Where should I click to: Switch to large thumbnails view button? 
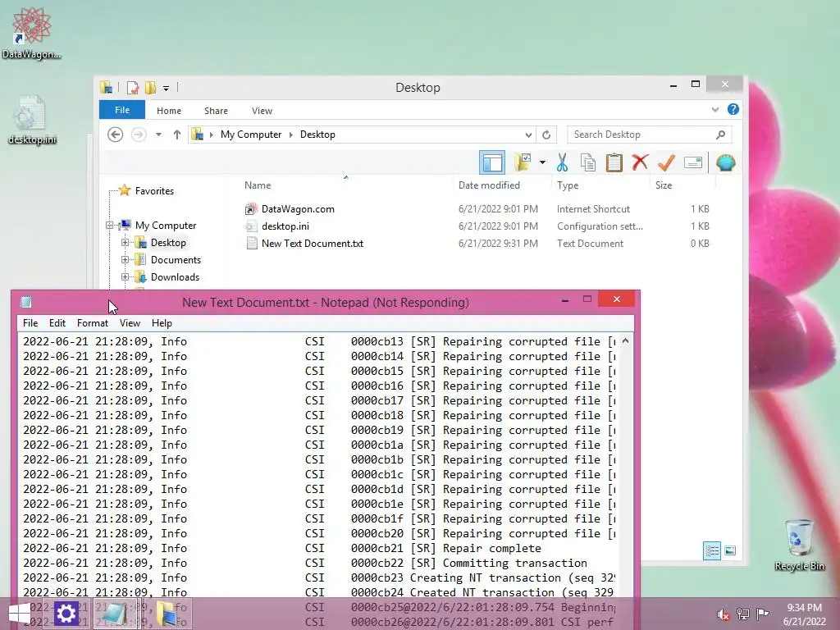tap(729, 550)
